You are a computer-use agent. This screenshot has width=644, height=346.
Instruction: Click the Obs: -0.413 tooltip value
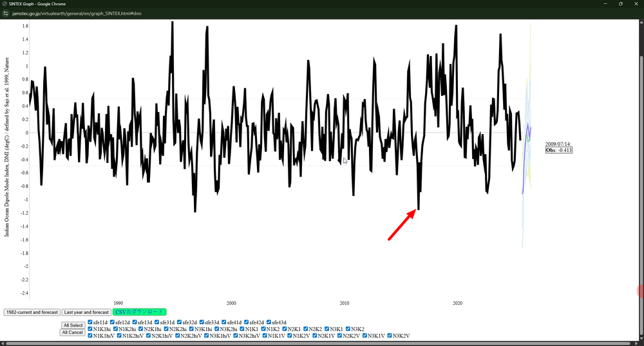pos(558,150)
